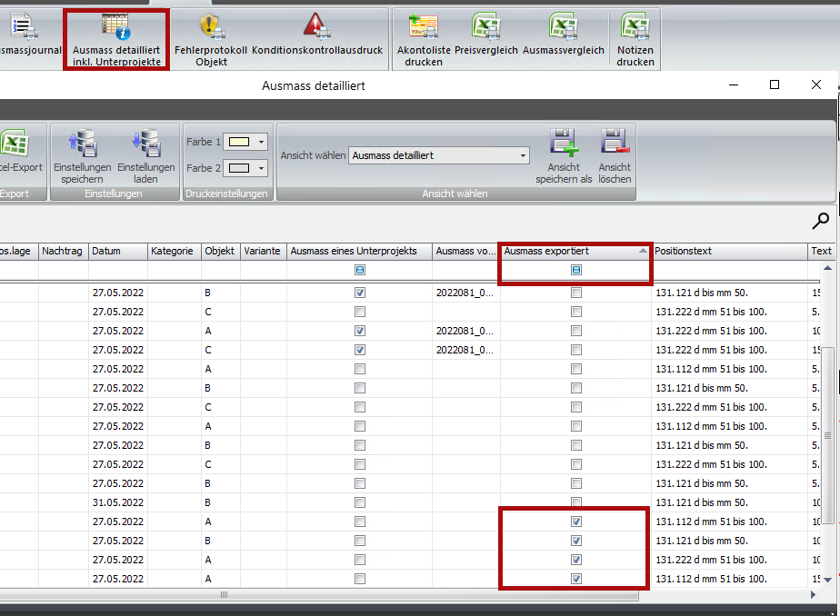Click Notizen drucken icon
The height and width of the screenshot is (616, 840).
(635, 28)
